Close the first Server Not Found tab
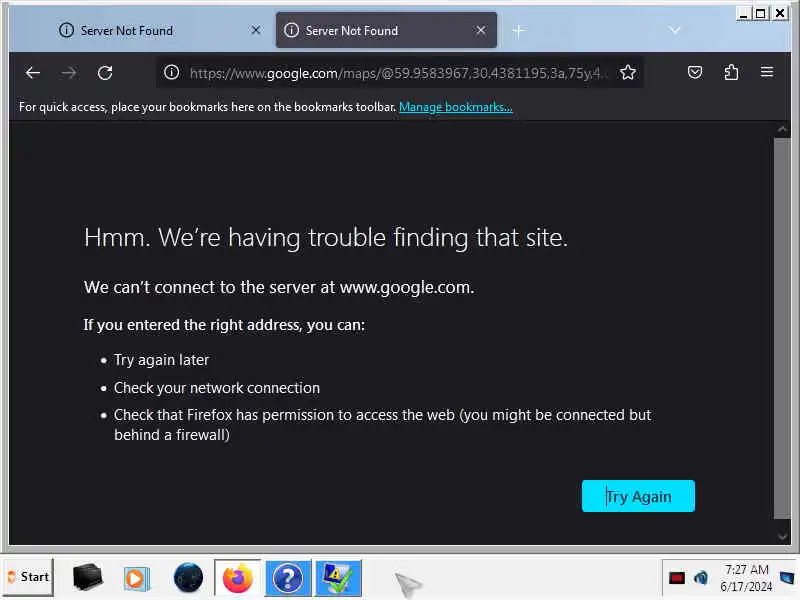Image resolution: width=800 pixels, height=600 pixels. (x=256, y=30)
